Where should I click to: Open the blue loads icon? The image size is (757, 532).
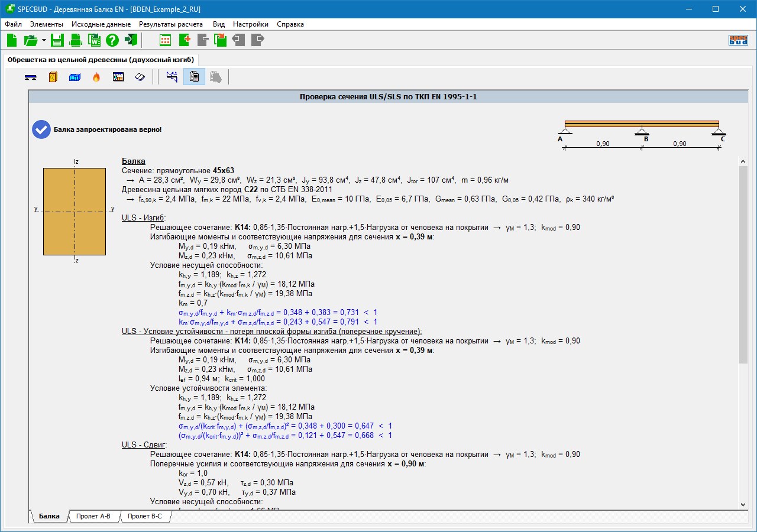(75, 77)
